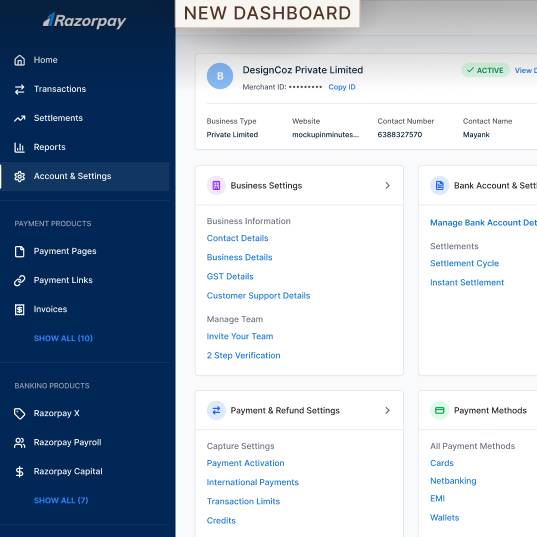This screenshot has height=537, width=537.
Task: Open Payment Links in the sidebar
Action: [x=63, y=280]
